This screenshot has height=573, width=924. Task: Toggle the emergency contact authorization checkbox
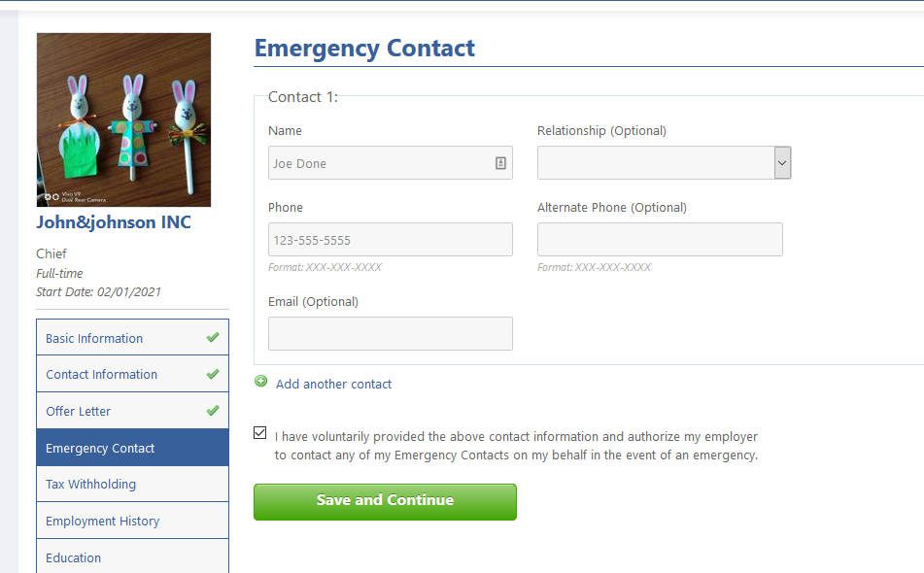tap(259, 433)
